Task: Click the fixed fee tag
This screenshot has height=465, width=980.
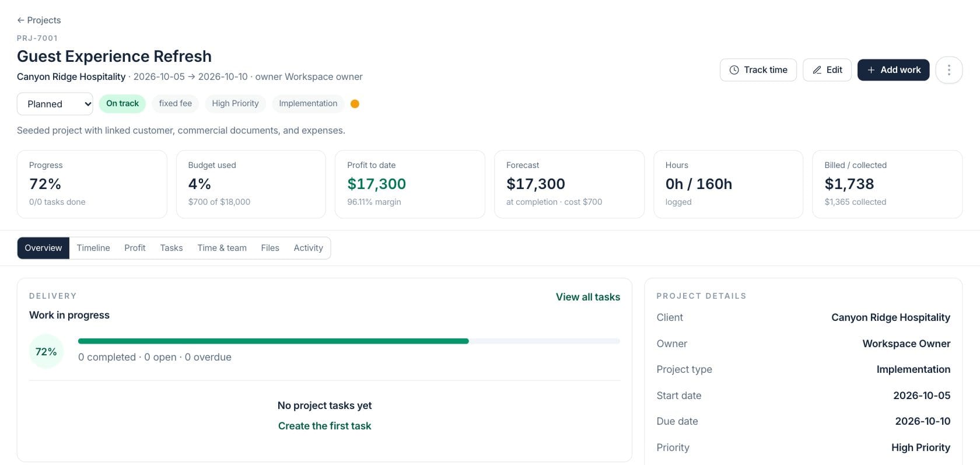Action: point(176,104)
